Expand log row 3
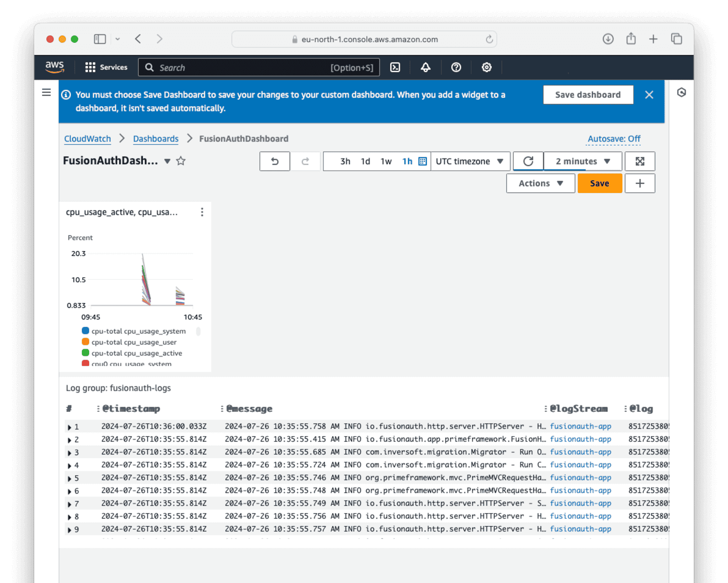Viewport: 728px width, 583px height. (69, 453)
